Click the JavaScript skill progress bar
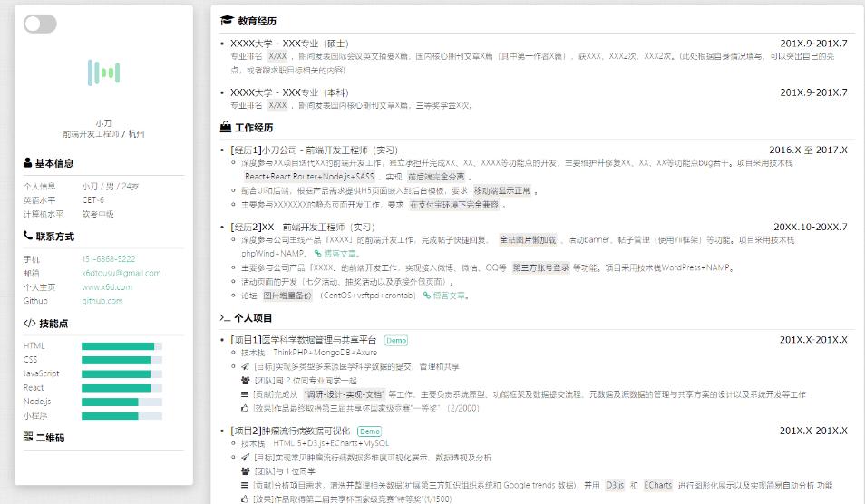865x504 pixels. tap(121, 373)
